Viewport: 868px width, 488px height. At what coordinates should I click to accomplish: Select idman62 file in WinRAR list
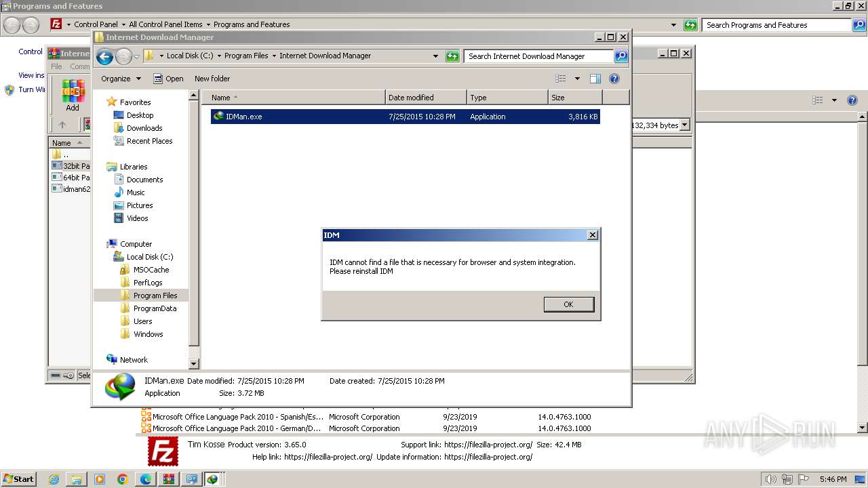[71, 189]
